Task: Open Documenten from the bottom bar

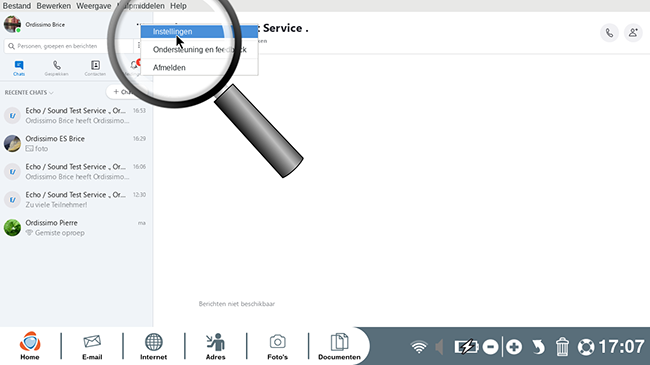Action: [x=339, y=346]
